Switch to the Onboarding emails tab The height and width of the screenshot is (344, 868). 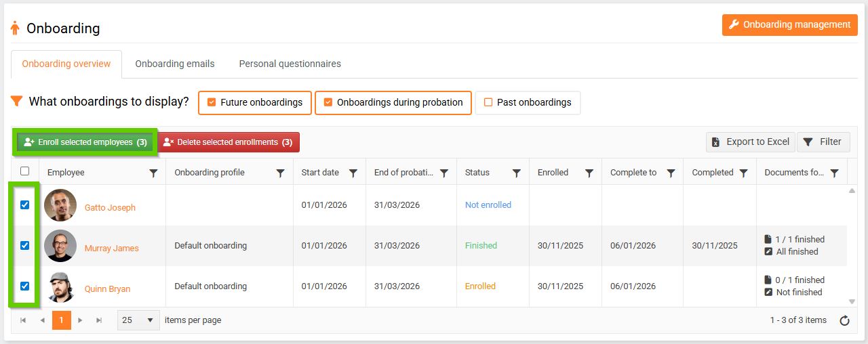[174, 64]
